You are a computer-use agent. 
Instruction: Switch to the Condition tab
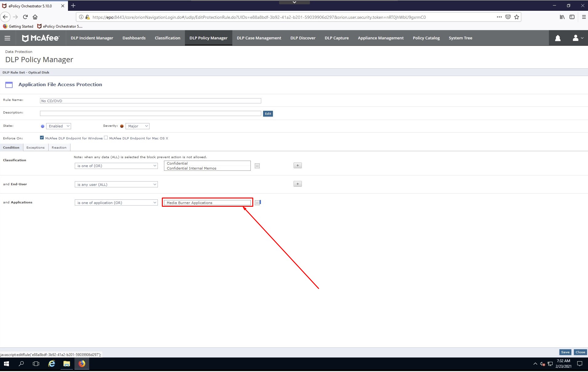(11, 147)
